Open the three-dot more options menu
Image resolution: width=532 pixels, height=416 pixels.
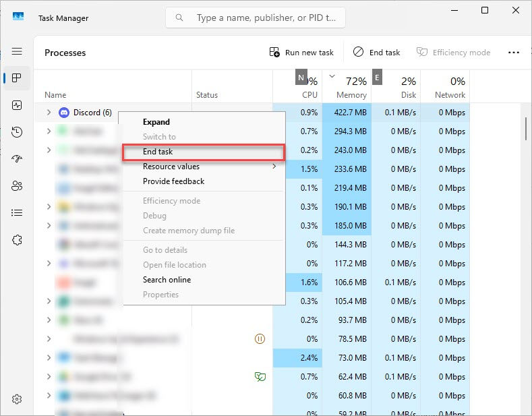[514, 53]
